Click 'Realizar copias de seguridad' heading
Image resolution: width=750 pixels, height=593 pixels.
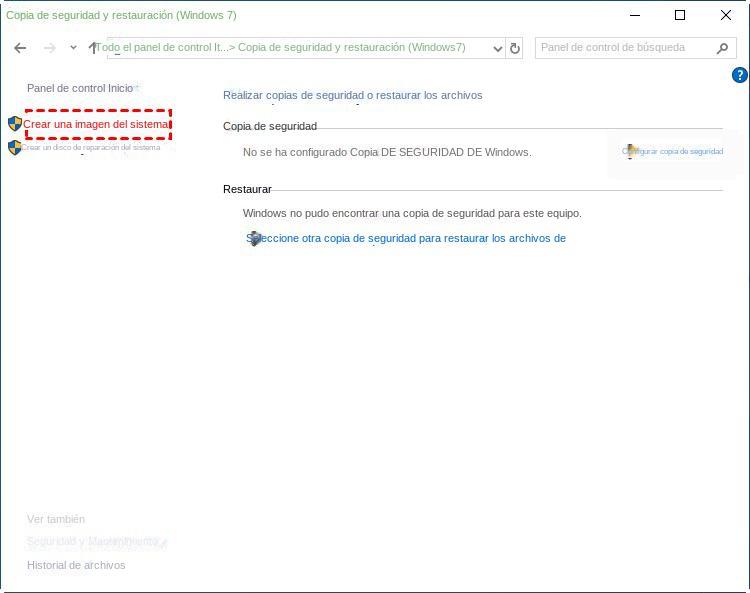point(353,95)
